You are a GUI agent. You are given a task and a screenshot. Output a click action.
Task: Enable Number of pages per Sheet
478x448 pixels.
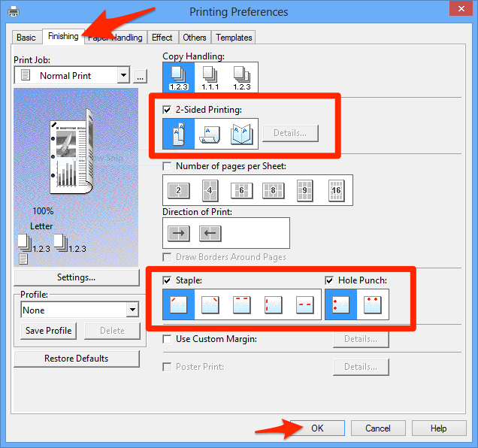[x=168, y=166]
